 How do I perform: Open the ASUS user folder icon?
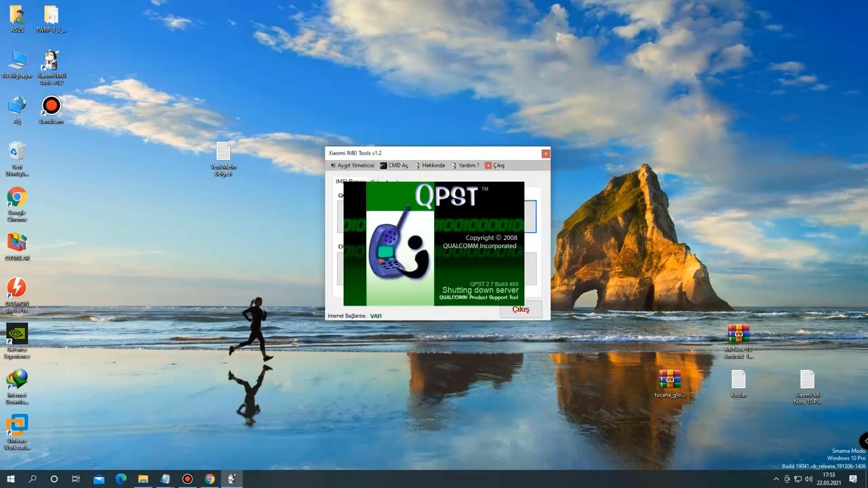[17, 19]
